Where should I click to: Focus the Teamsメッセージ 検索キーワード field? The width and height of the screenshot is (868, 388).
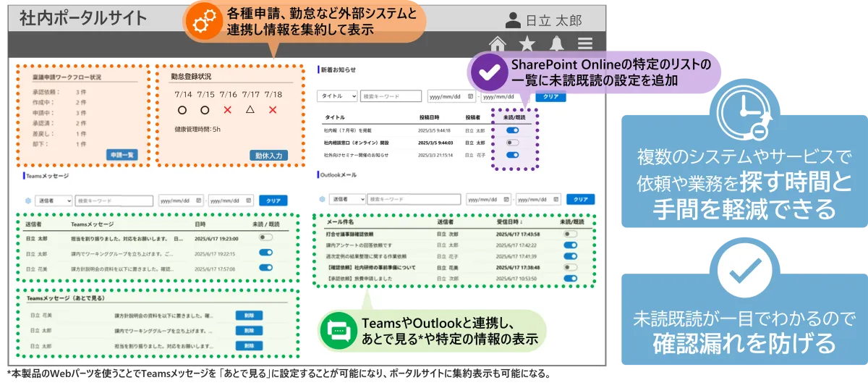click(x=114, y=201)
